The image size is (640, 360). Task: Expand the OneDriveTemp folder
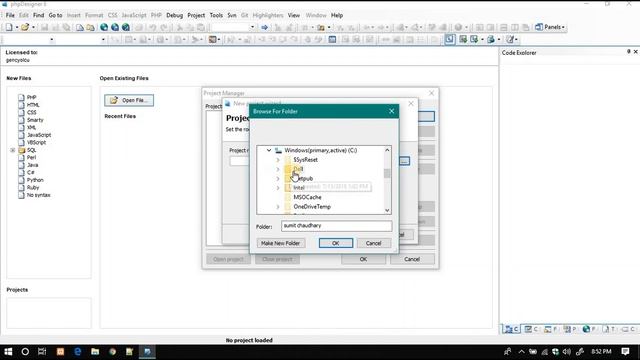click(x=278, y=207)
